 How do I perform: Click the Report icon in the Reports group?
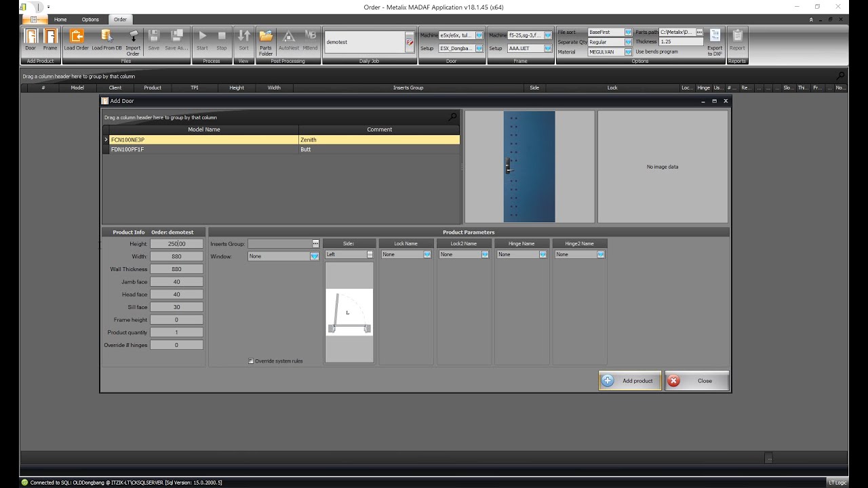(x=737, y=36)
